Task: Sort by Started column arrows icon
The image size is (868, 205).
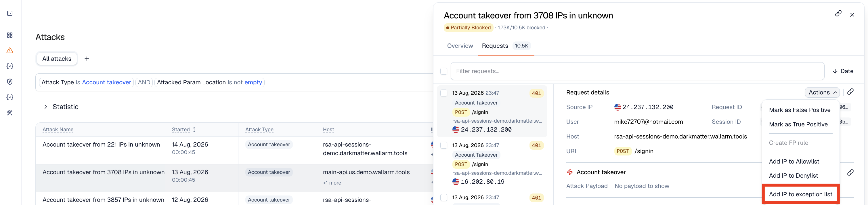Action: (194, 130)
